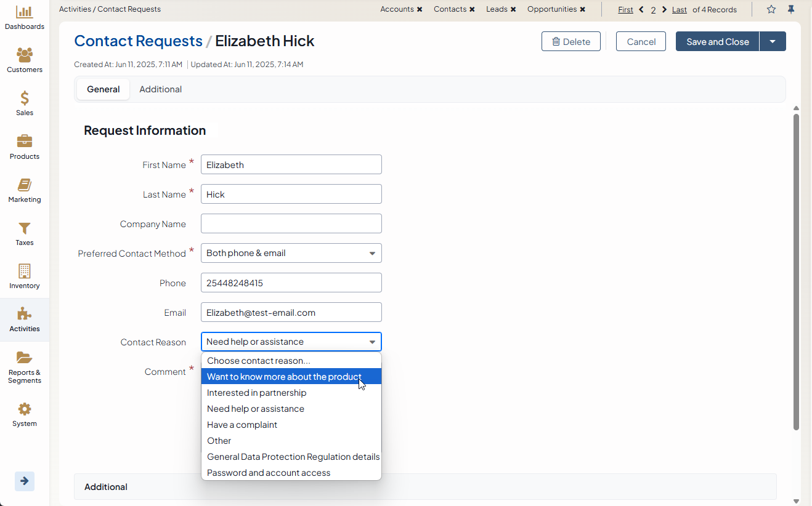Choose "Interested in partnership" contact reason
Viewport: 812px width, 506px height.
[257, 393]
